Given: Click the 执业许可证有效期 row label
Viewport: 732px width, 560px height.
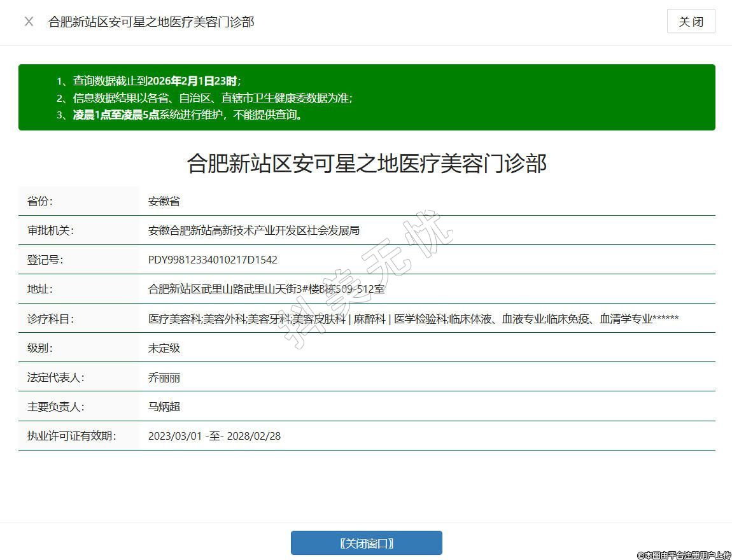Looking at the screenshot, I should point(71,436).
